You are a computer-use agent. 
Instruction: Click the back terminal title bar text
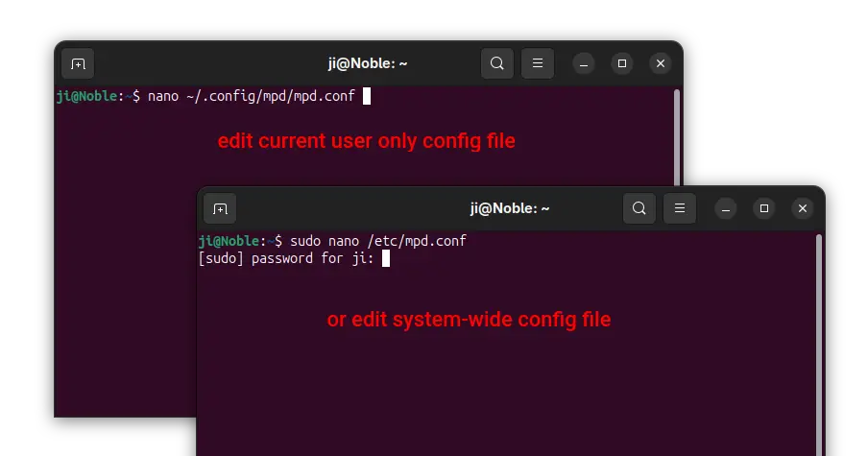(368, 63)
